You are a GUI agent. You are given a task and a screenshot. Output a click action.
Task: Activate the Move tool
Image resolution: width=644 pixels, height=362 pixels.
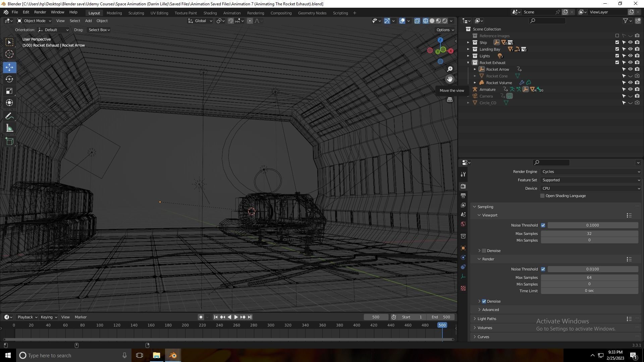[9, 67]
